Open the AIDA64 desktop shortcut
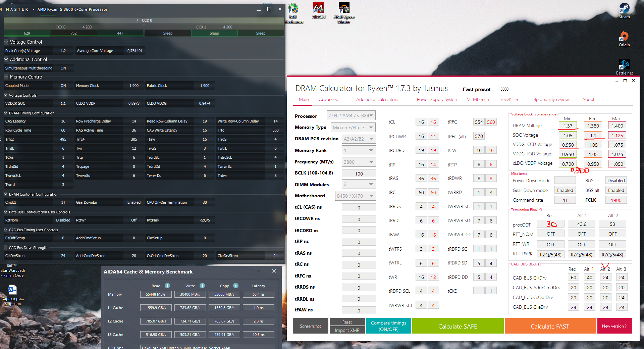Viewport: 644px width, 349px height. [x=318, y=10]
